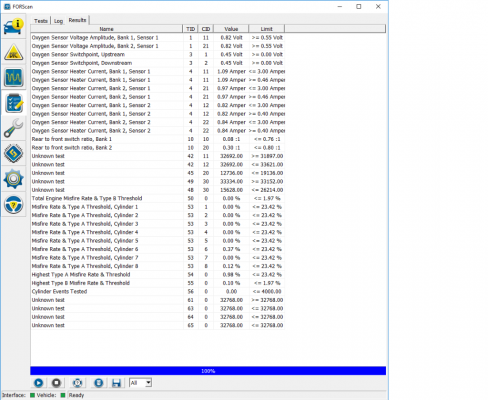The image size is (488, 400).
Task: Open the oscilloscope dashboard section
Action: [x=13, y=77]
